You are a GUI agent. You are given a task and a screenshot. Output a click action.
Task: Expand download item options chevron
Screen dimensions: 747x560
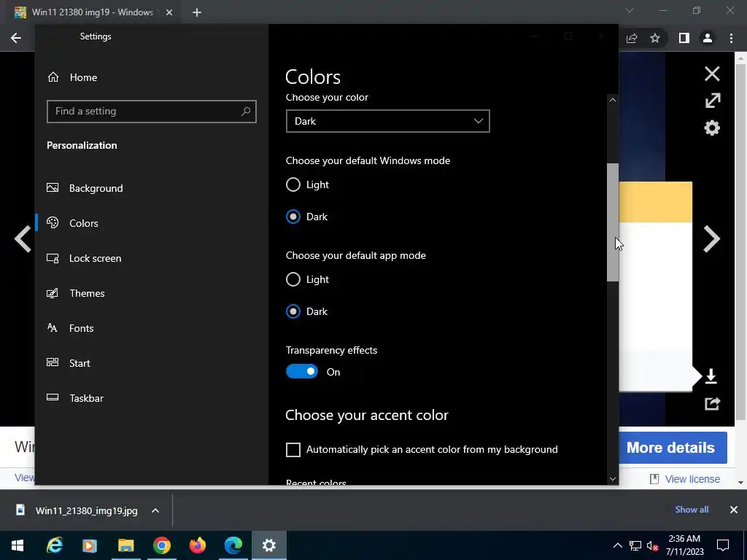click(155, 510)
